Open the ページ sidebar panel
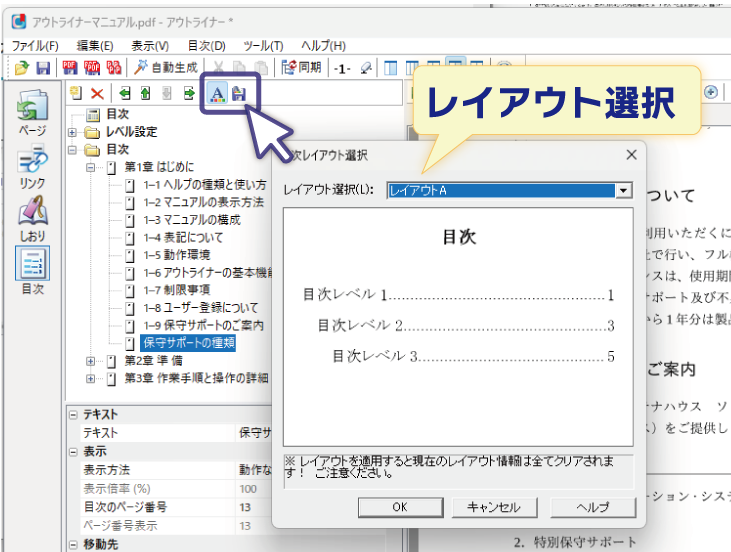Image resolution: width=731 pixels, height=552 pixels. click(32, 110)
